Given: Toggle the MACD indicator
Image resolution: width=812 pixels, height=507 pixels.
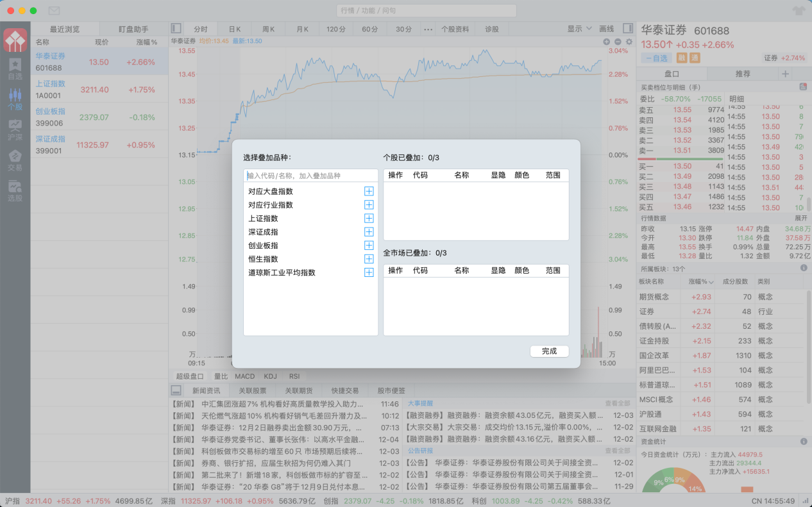Looking at the screenshot, I should (x=244, y=376).
